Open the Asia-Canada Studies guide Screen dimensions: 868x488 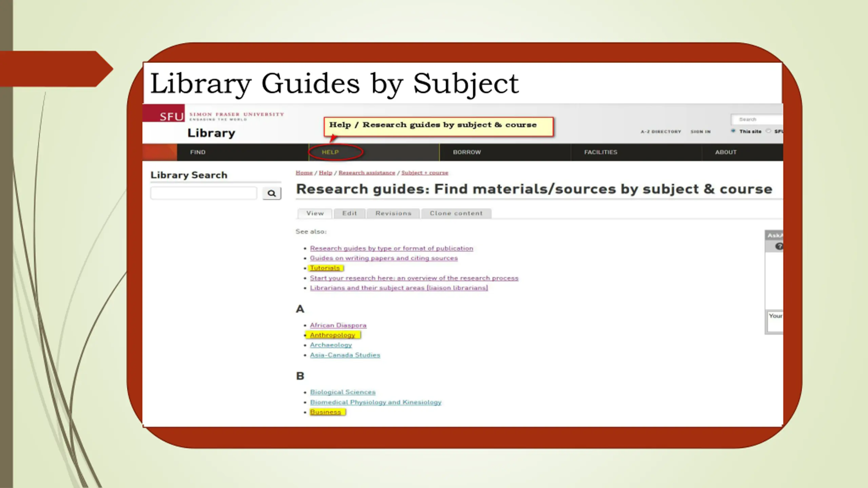345,355
